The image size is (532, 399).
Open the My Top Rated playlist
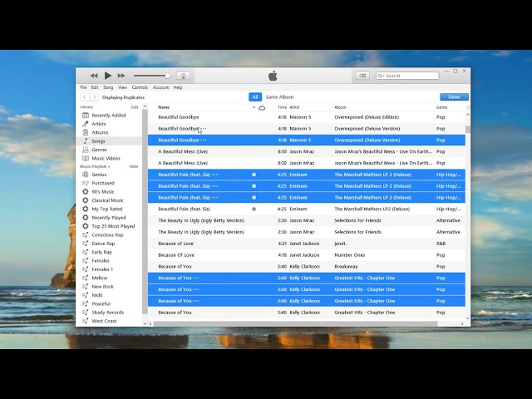click(x=107, y=209)
